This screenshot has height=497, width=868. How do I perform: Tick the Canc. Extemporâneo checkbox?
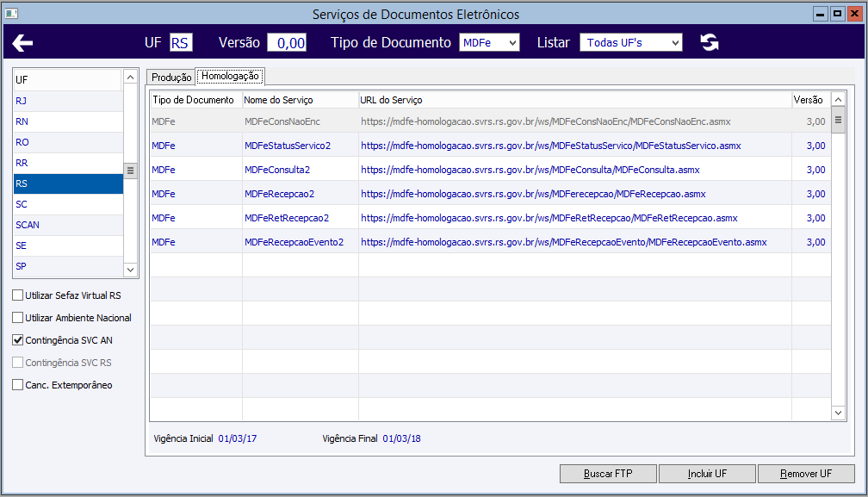(x=18, y=385)
